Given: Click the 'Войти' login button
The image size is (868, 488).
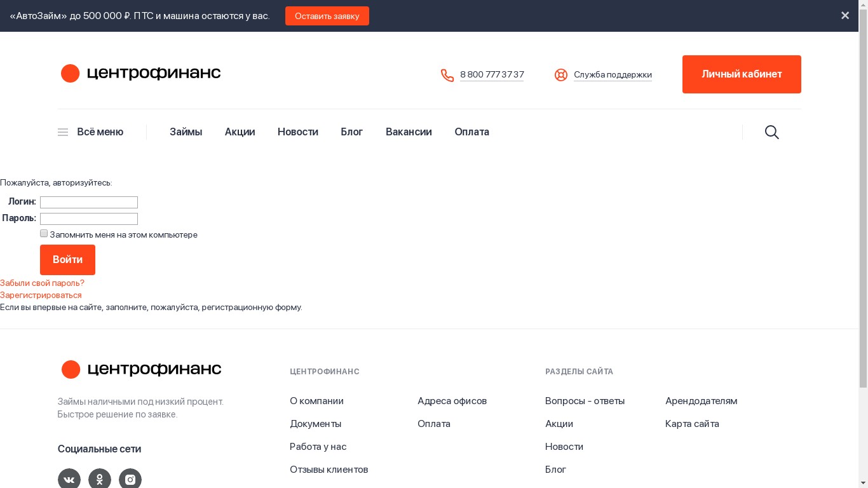Looking at the screenshot, I should pos(67,260).
